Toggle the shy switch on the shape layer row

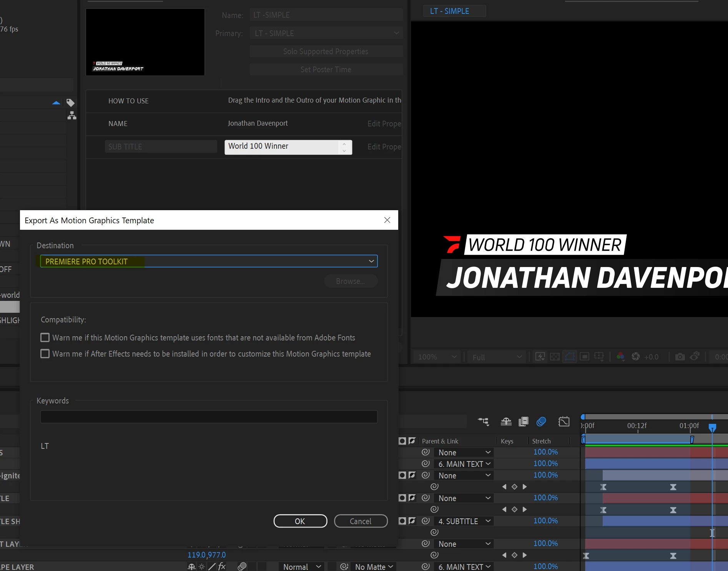click(191, 566)
